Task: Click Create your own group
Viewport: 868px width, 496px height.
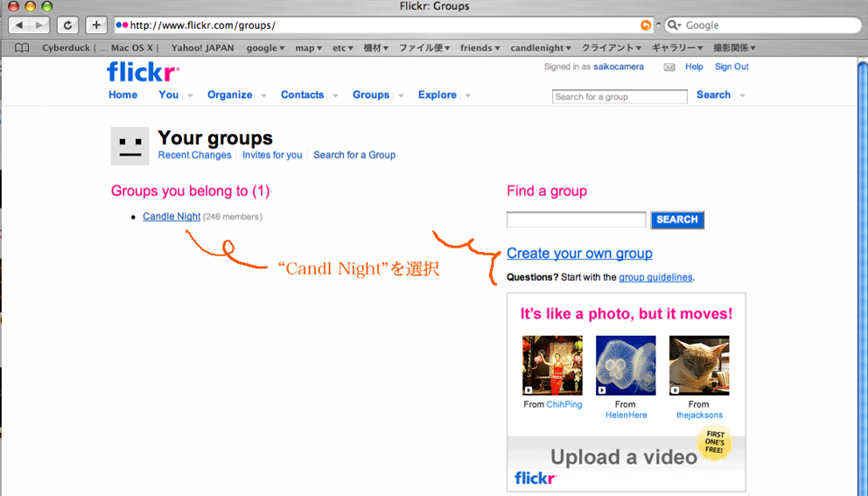Action: 579,253
